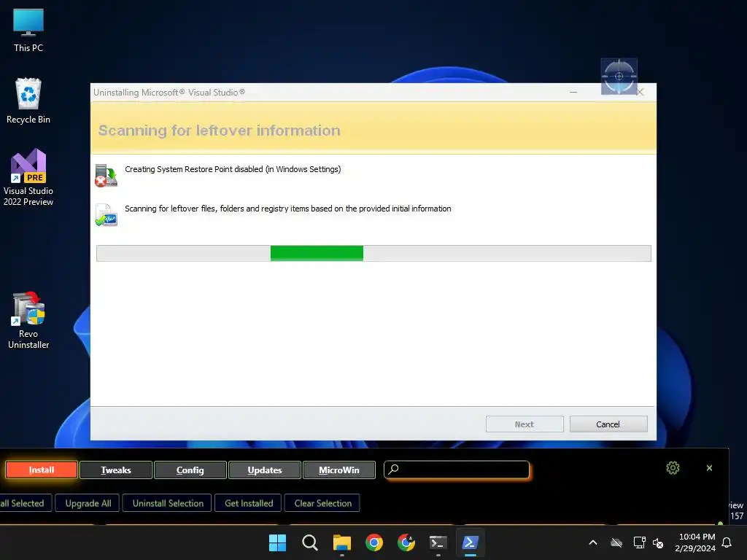The width and height of the screenshot is (747, 560).
Task: Open taskbar Search
Action: tap(309, 542)
